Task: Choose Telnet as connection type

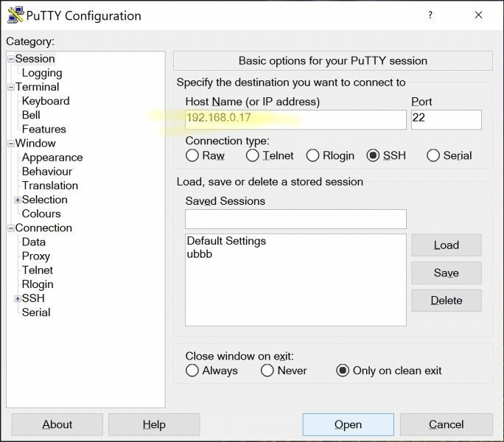Action: (253, 155)
